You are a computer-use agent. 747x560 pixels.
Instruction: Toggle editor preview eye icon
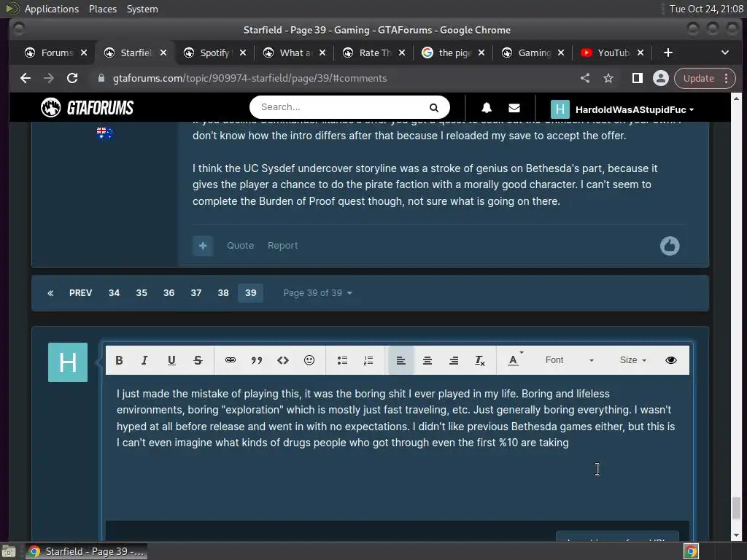point(671,360)
